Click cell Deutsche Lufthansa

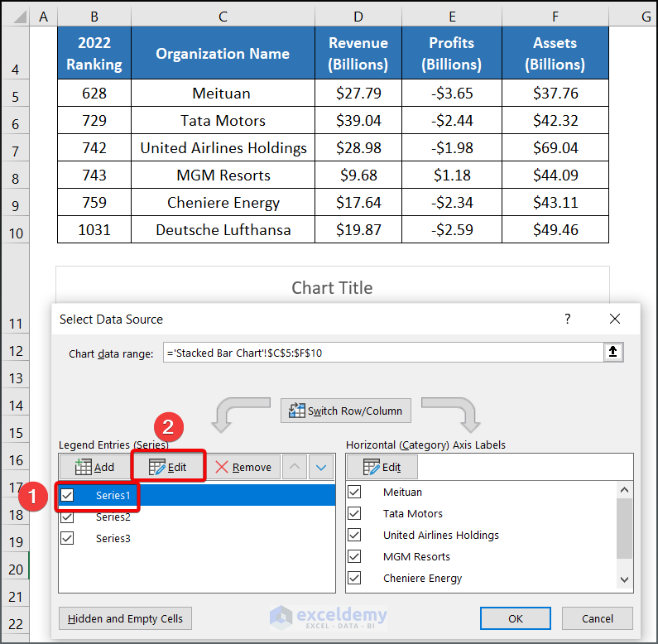[x=223, y=229]
